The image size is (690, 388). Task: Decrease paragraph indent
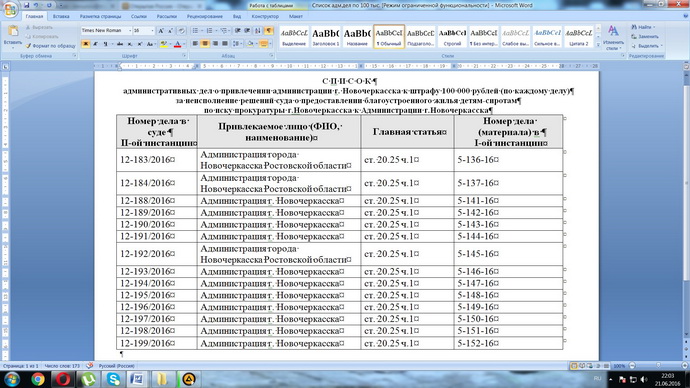coord(238,31)
